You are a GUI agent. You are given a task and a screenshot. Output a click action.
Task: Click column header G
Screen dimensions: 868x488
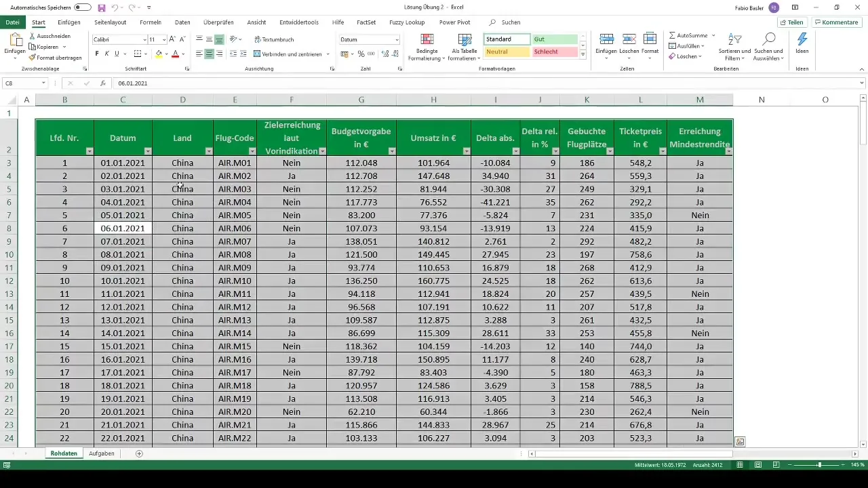[361, 100]
